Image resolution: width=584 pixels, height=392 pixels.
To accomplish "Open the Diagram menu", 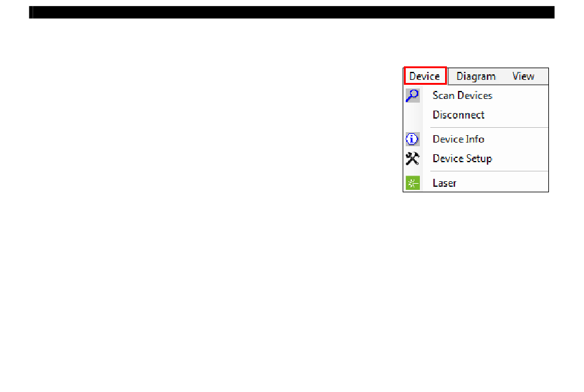I will pos(476,76).
